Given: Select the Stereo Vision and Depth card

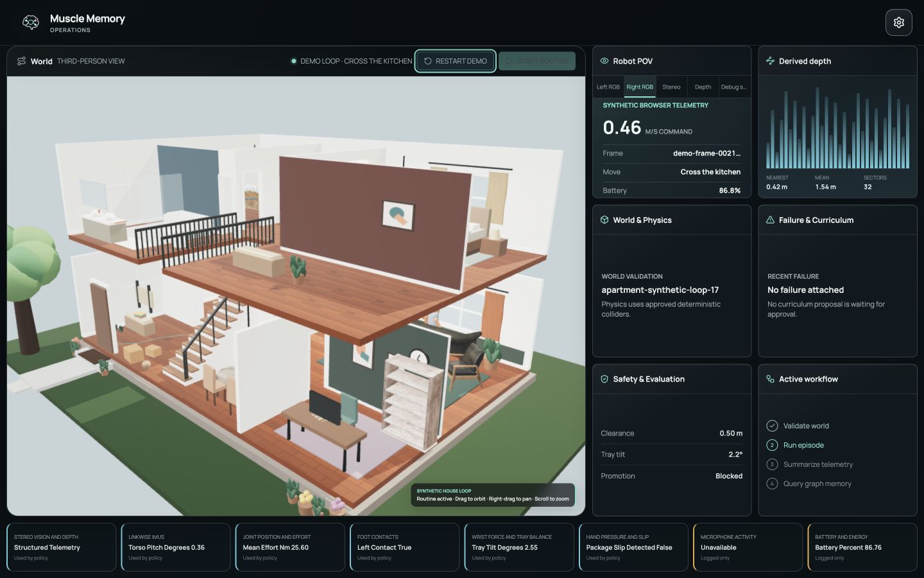Looking at the screenshot, I should click(62, 547).
